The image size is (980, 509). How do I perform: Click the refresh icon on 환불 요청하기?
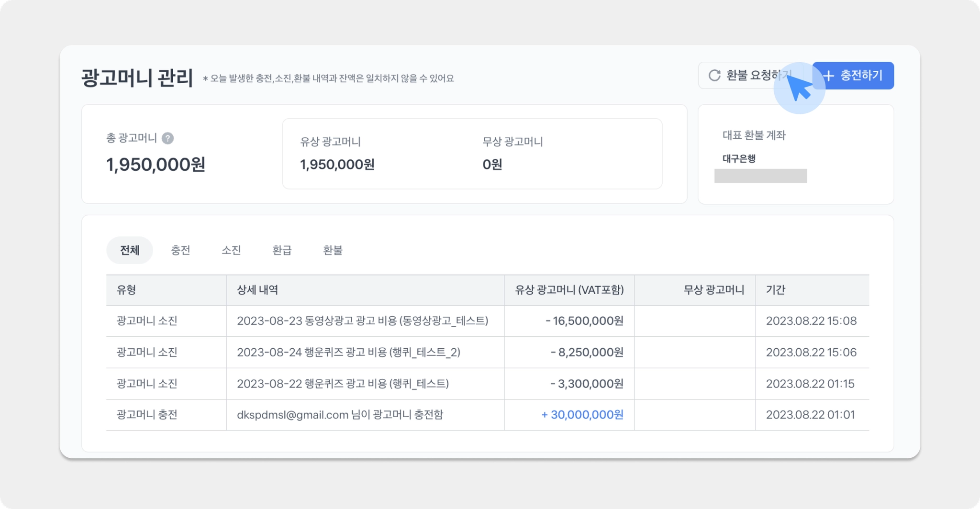(714, 76)
